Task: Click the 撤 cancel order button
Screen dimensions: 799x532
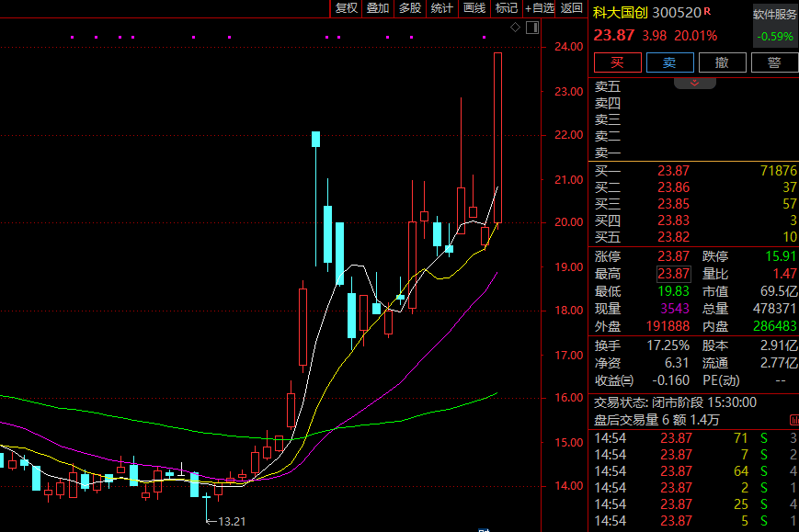Action: [722, 62]
